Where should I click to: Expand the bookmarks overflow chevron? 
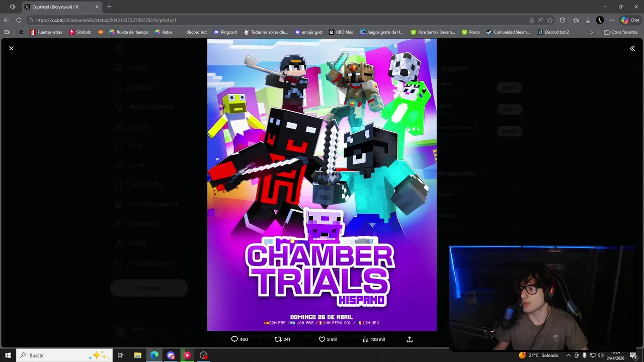click(x=592, y=32)
